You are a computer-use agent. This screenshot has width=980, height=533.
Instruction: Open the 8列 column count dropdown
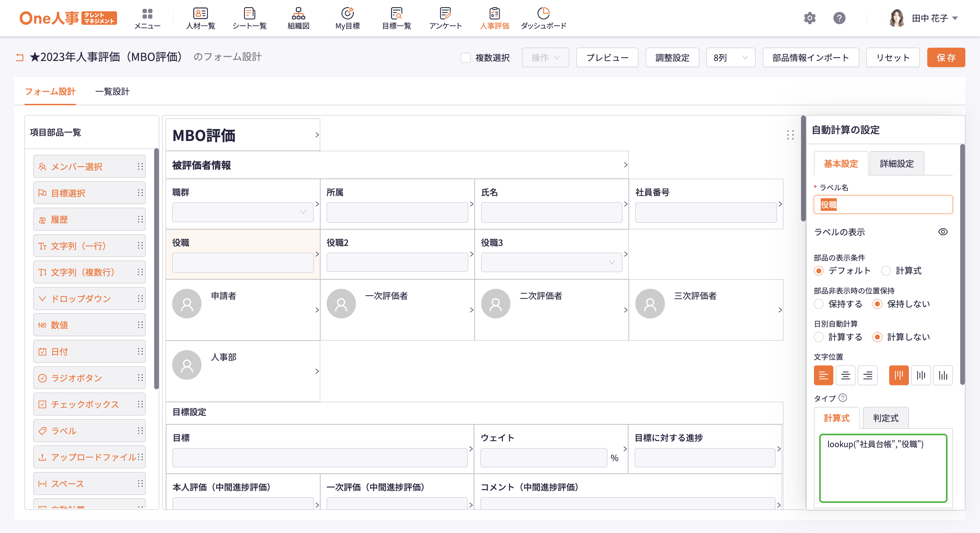point(731,58)
